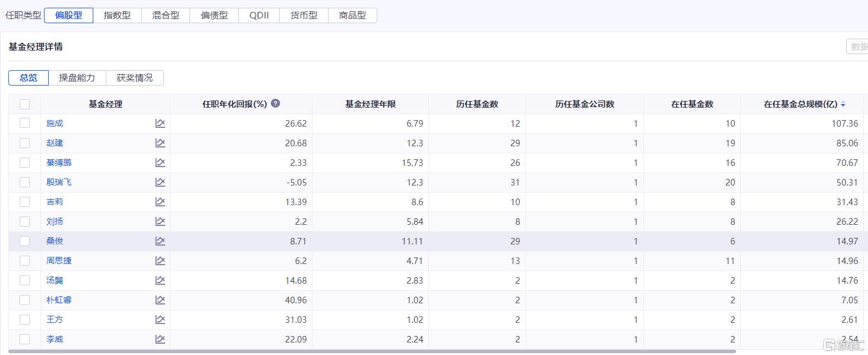Image resolution: width=868 pixels, height=355 pixels.
Task: Select the 偏股型 fund type tab
Action: [x=69, y=15]
